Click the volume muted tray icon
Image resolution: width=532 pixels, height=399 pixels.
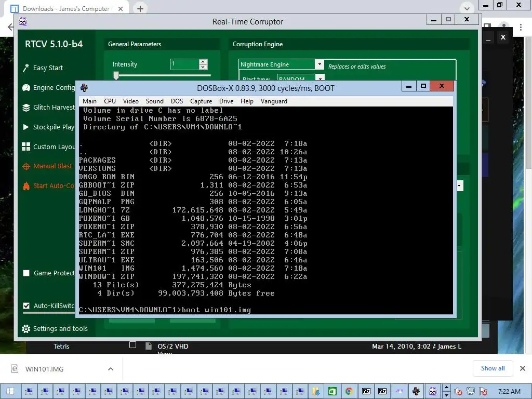click(458, 392)
